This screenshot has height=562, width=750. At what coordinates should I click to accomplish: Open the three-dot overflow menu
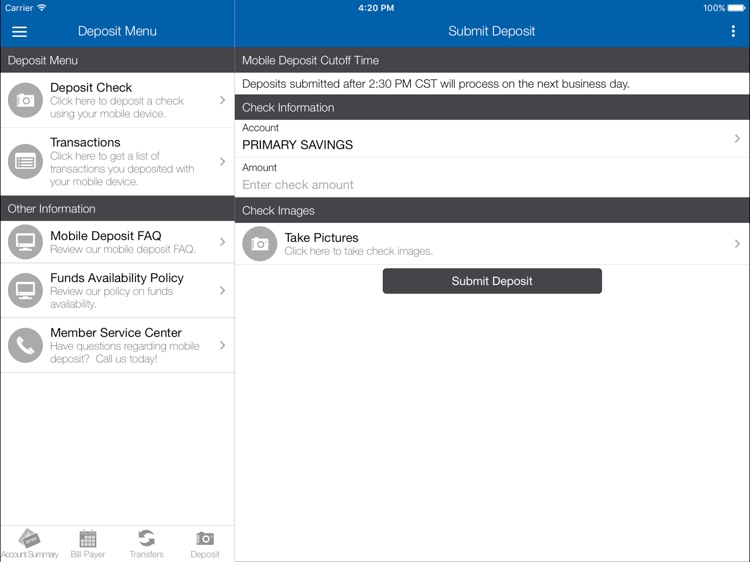click(x=733, y=31)
